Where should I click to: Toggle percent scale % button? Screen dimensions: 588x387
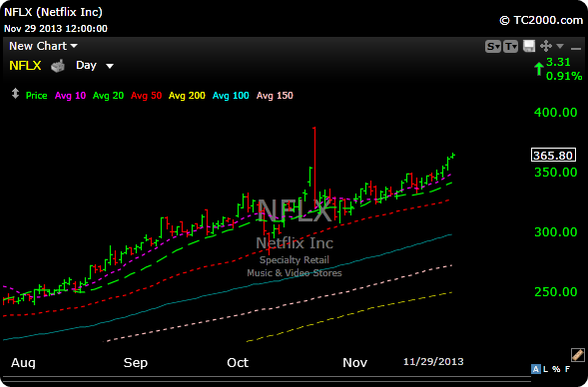556,369
